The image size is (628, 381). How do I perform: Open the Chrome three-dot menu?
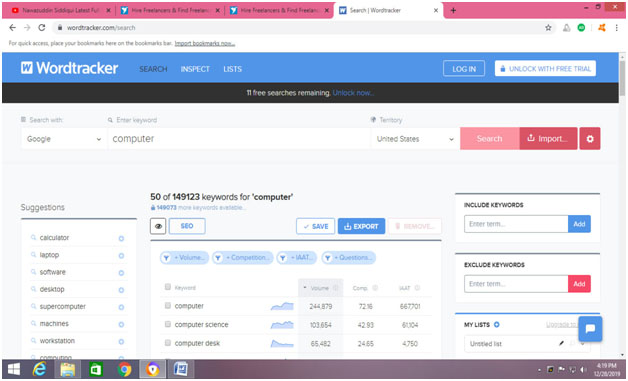click(x=616, y=28)
